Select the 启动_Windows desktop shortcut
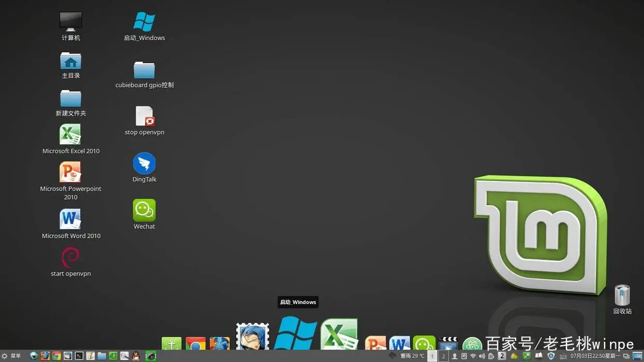Viewport: 644px width, 362px height. point(144,26)
